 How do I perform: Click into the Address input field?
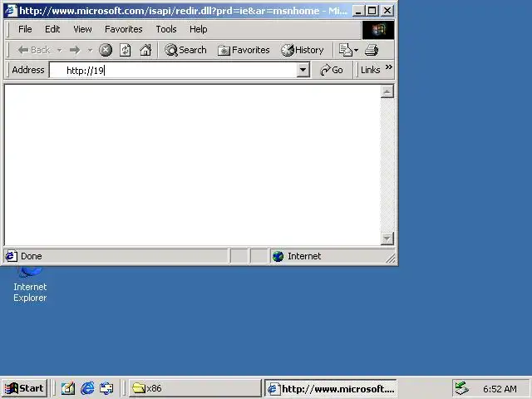(x=173, y=70)
